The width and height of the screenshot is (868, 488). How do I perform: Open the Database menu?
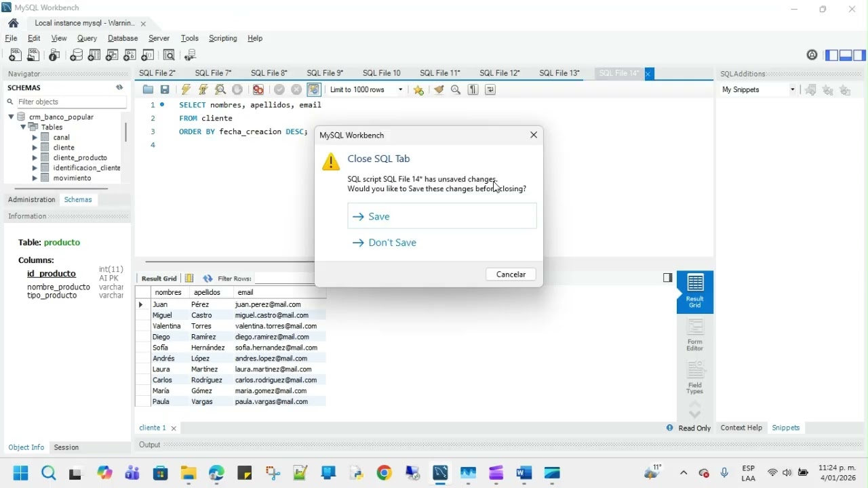tap(123, 39)
